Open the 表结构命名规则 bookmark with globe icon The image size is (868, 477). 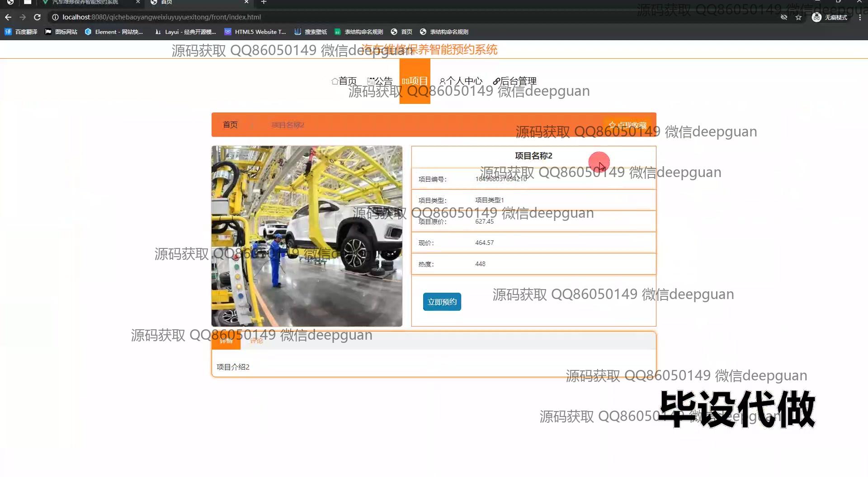444,32
